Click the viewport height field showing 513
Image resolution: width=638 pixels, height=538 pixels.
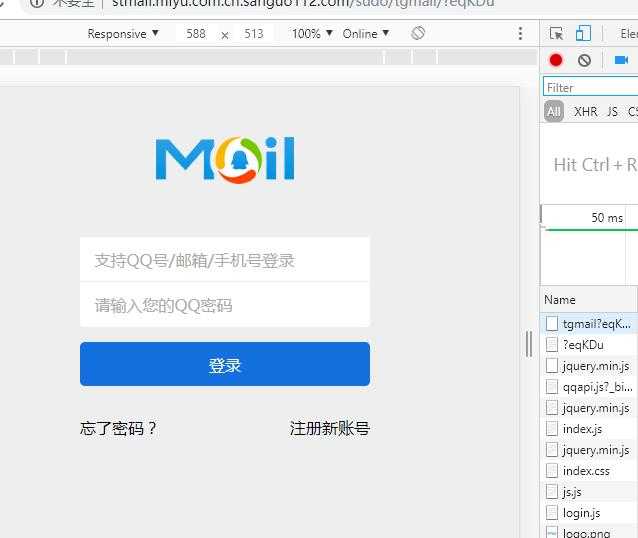254,33
